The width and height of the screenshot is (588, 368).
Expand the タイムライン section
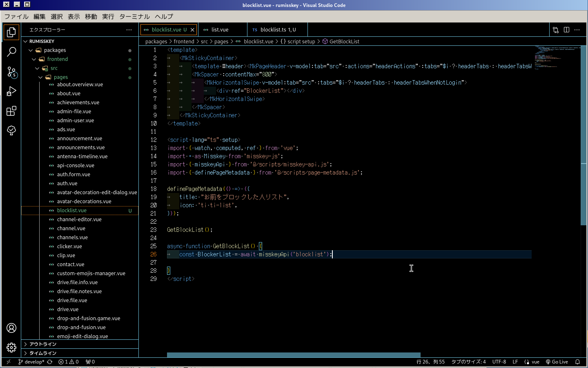[x=80, y=353]
